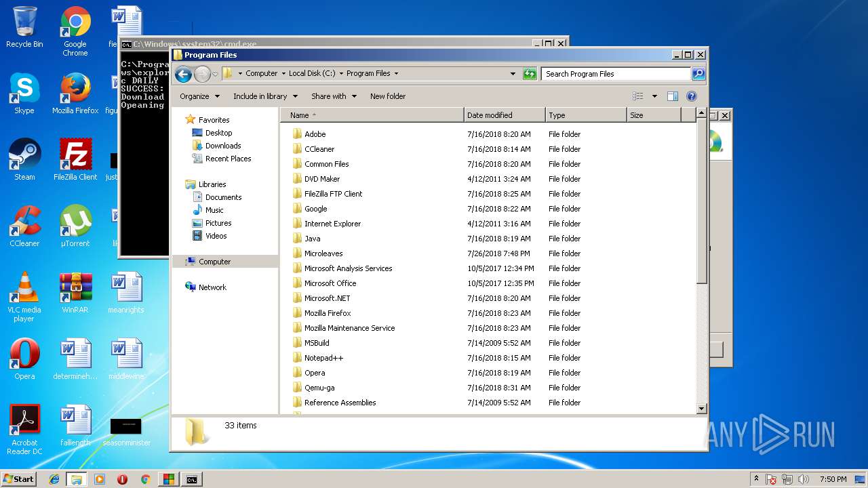Click the Back navigation arrow in Explorer

tap(183, 74)
